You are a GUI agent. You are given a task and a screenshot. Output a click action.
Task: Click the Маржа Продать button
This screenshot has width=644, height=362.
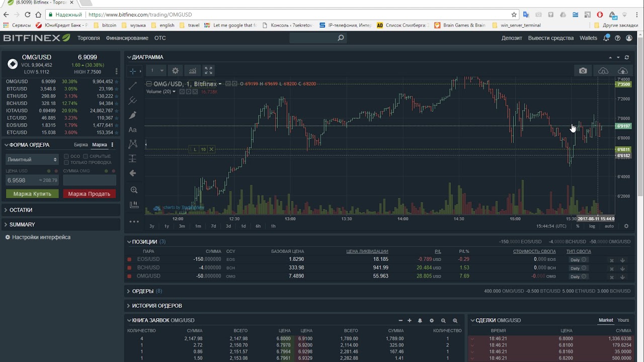pos(89,194)
